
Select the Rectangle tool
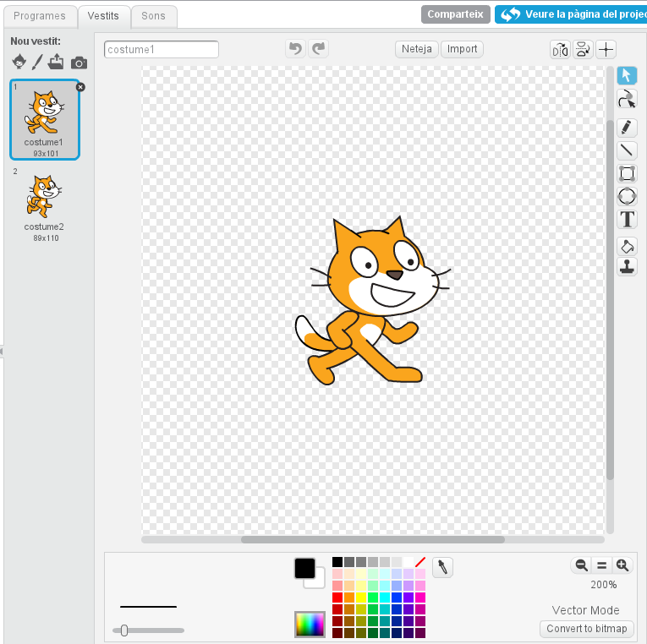(627, 173)
